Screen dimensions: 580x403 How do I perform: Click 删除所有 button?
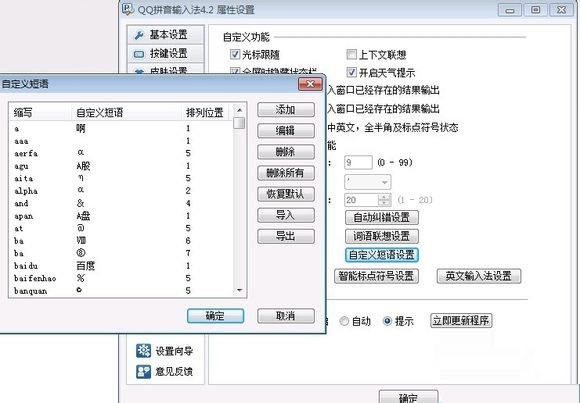[x=286, y=173]
